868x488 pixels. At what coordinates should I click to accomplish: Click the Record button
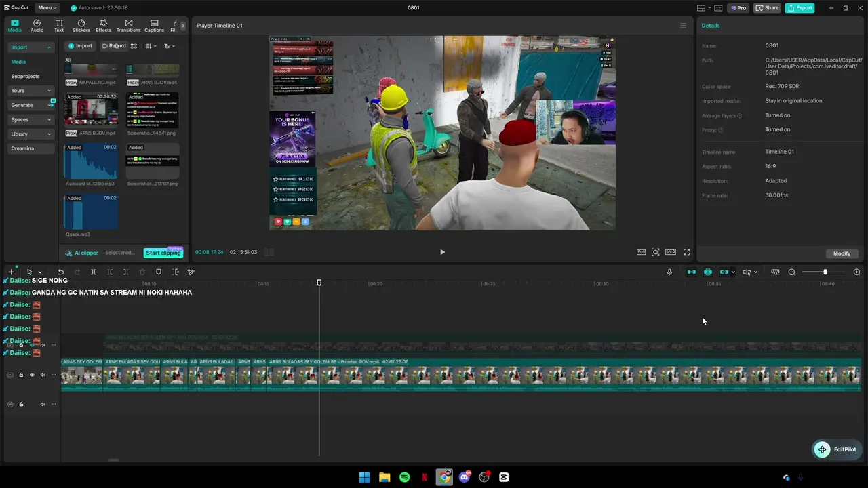pos(114,46)
